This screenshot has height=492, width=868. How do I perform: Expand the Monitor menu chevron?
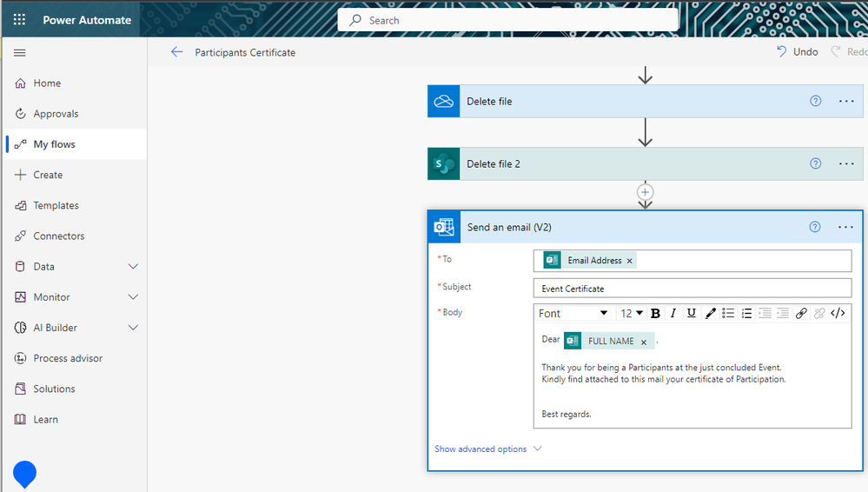[x=134, y=297]
